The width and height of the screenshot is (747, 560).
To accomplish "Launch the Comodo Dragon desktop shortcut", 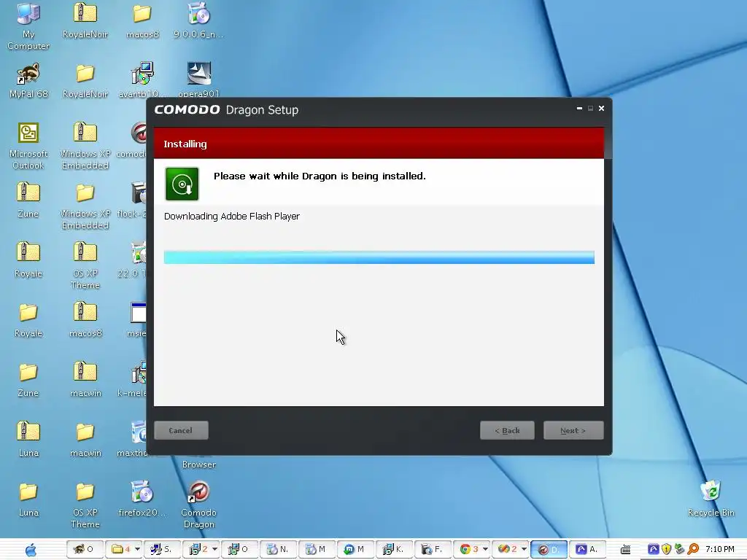I will click(198, 505).
